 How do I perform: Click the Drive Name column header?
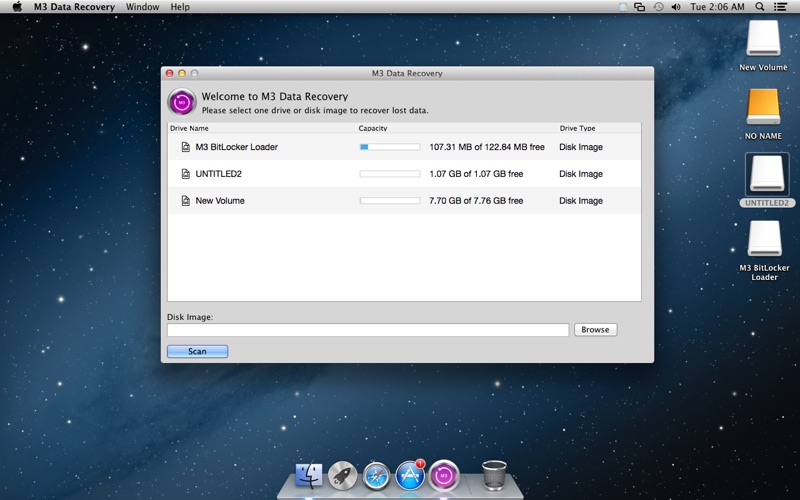(189, 128)
